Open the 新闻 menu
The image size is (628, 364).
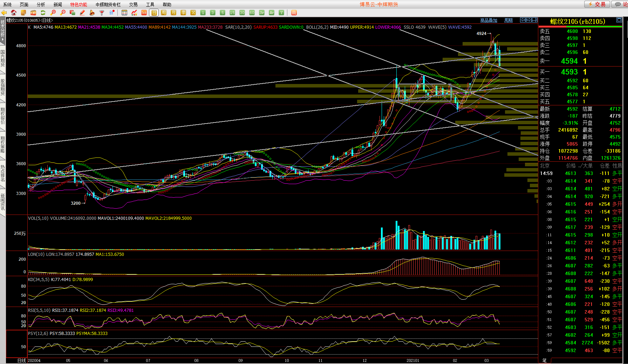tap(58, 5)
